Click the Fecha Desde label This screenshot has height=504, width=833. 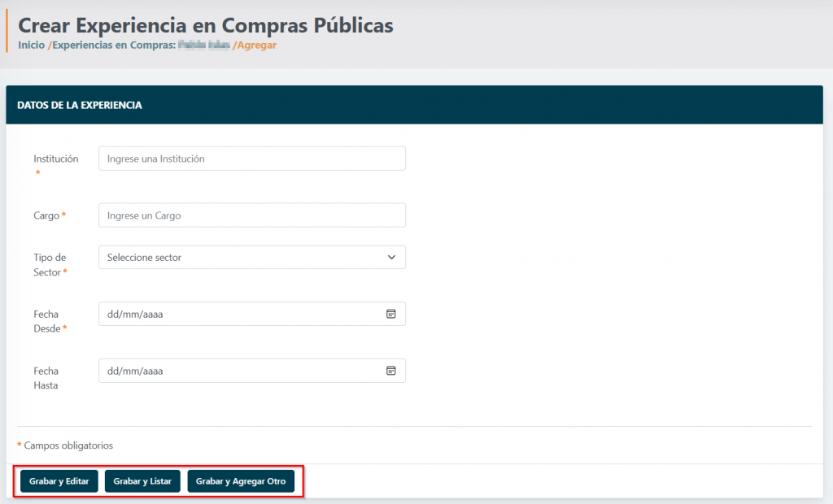coord(50,321)
